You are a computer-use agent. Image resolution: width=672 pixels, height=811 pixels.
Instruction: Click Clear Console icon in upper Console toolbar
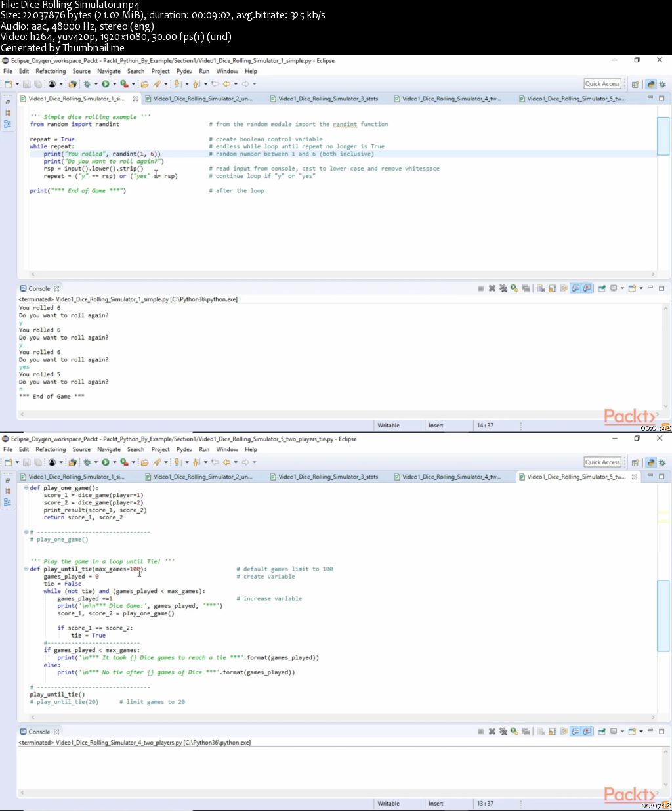(x=541, y=288)
